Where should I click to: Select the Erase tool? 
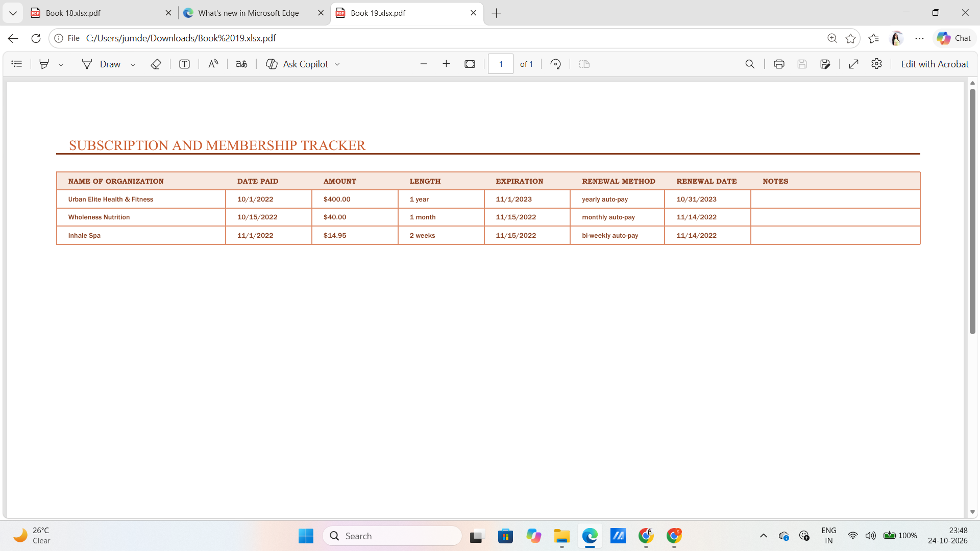click(x=156, y=64)
